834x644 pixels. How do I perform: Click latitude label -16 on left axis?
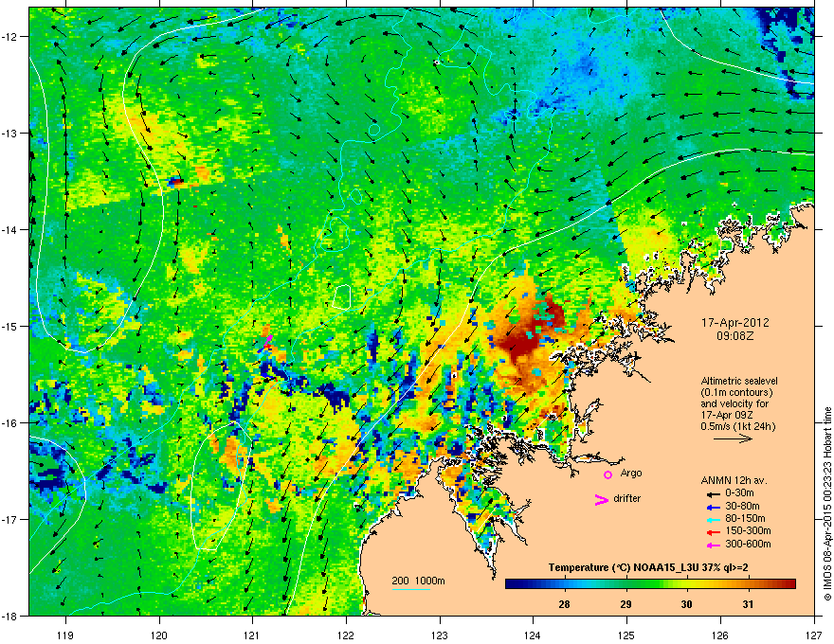point(10,423)
